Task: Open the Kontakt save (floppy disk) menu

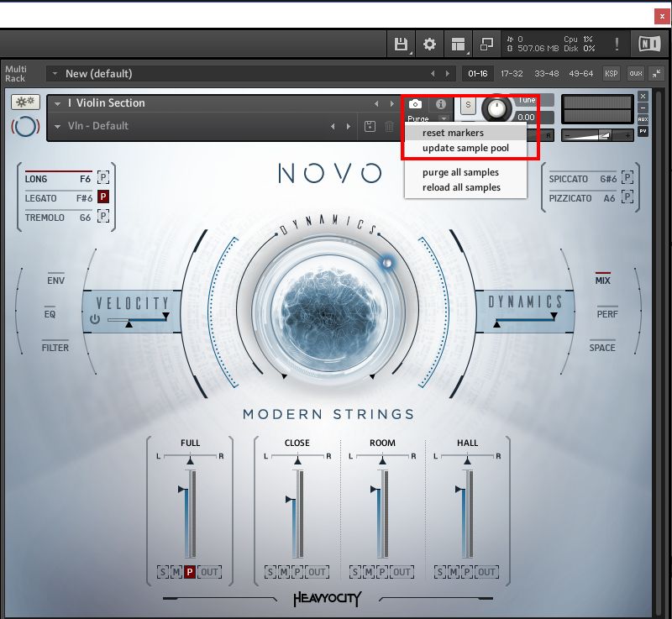Action: click(x=401, y=44)
